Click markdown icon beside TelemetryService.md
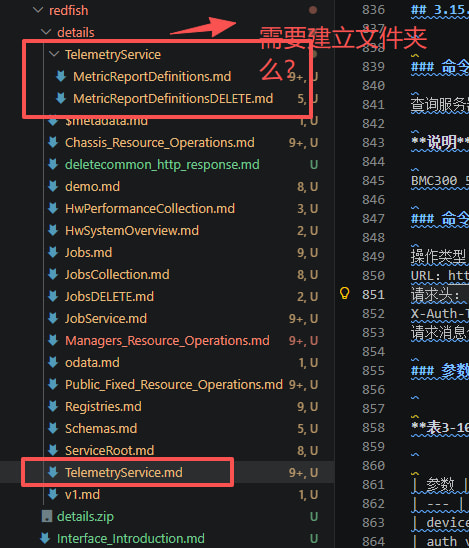469x548 pixels. (x=53, y=472)
